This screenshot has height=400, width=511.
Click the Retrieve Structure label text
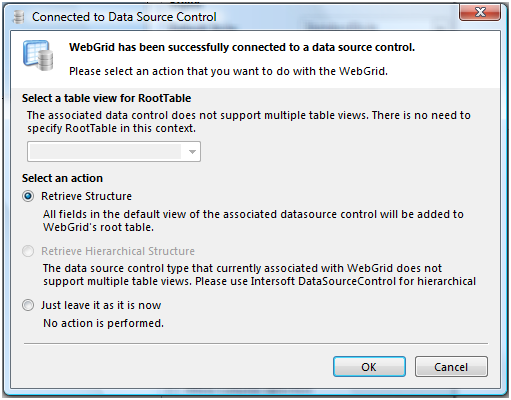click(x=86, y=196)
